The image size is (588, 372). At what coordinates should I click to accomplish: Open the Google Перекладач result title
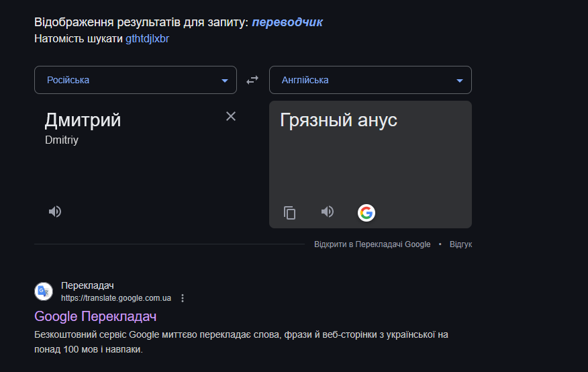pyautogui.click(x=95, y=316)
